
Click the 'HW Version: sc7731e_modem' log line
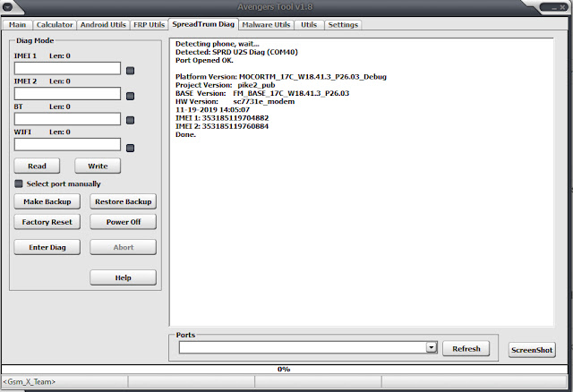pos(235,101)
